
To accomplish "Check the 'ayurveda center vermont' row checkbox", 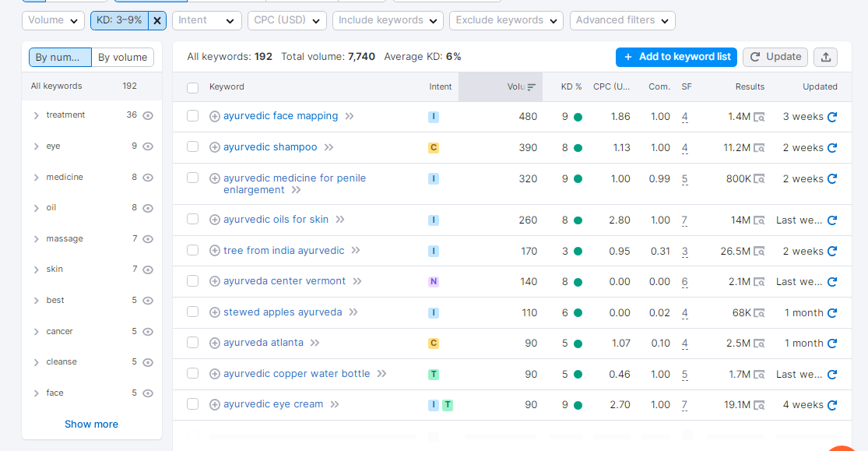I will tap(192, 281).
